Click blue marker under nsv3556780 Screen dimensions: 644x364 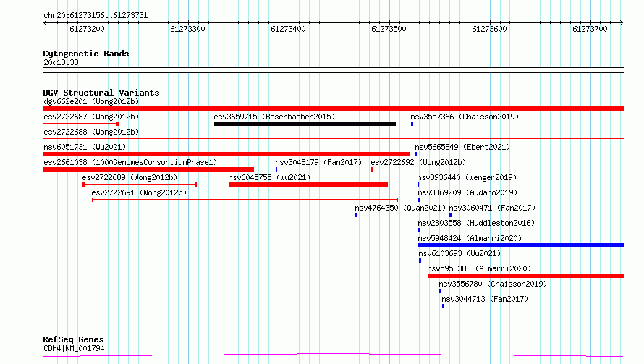440,291
